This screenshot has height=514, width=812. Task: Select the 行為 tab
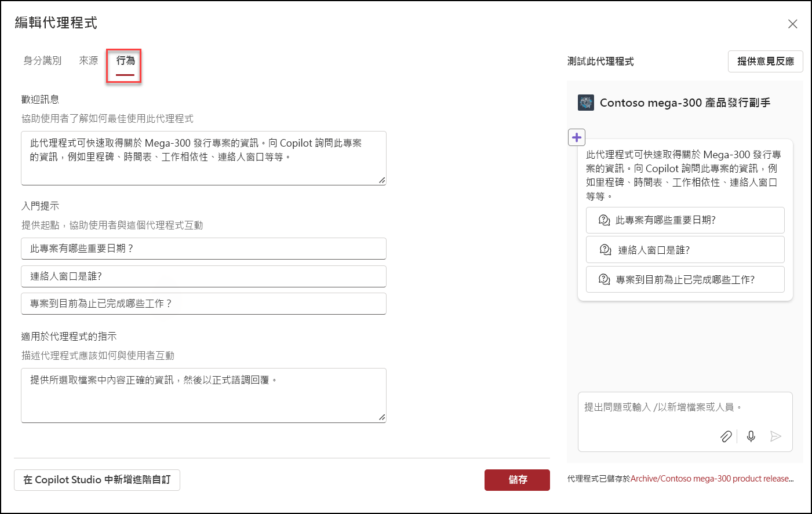point(125,61)
